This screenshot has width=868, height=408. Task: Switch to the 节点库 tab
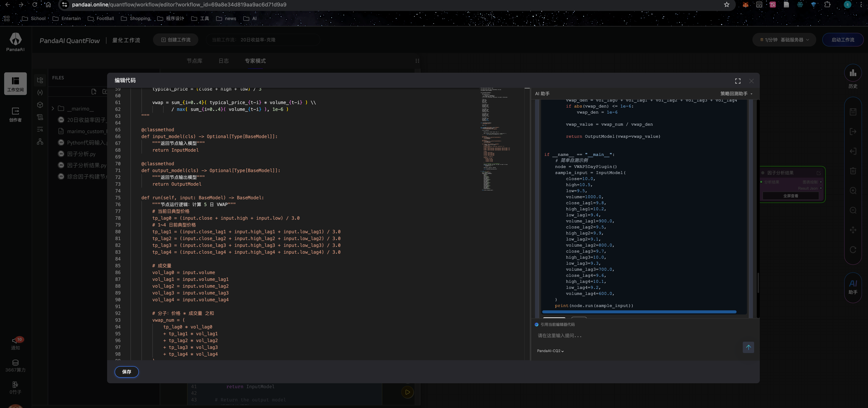click(194, 61)
